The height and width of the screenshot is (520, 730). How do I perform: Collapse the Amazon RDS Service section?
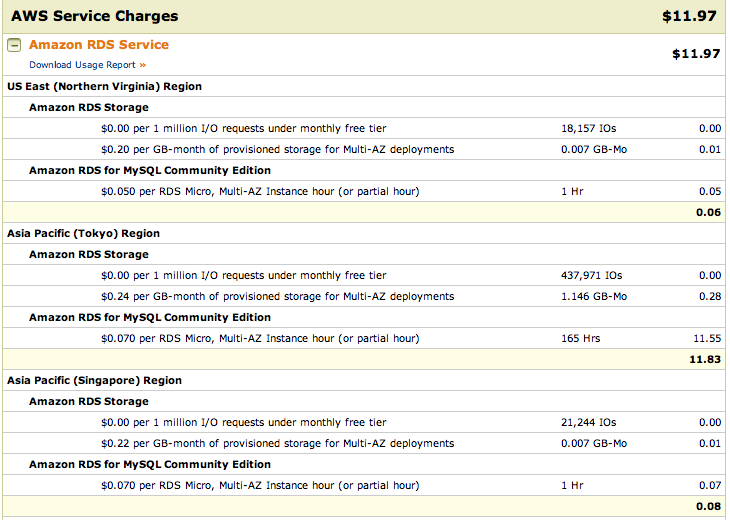pyautogui.click(x=14, y=45)
